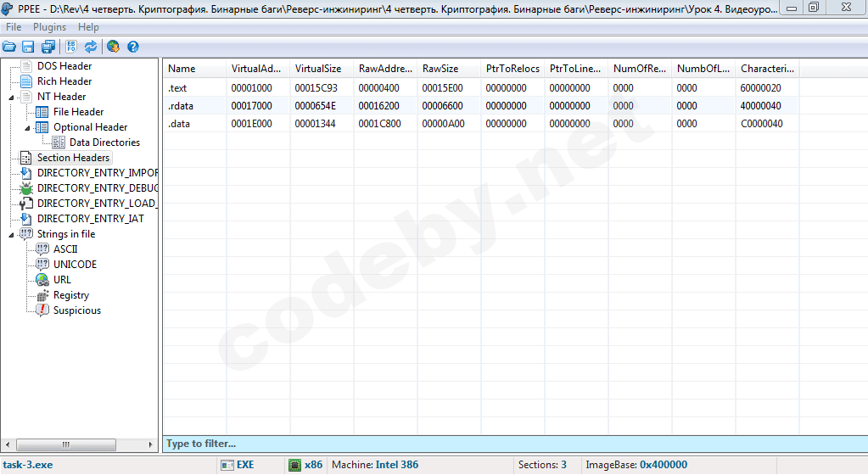Click tree panel scroll right arrow
The height and width of the screenshot is (475, 868).
[150, 444]
